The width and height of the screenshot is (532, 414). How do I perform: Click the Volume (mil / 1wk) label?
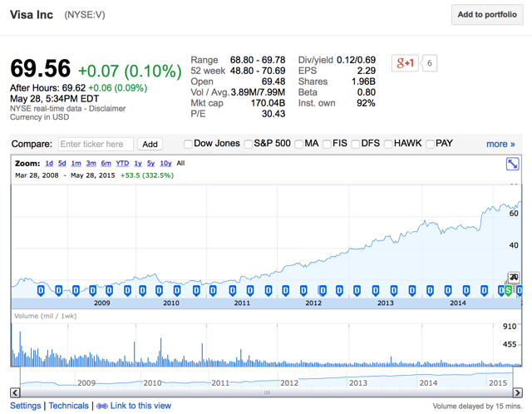tap(46, 316)
